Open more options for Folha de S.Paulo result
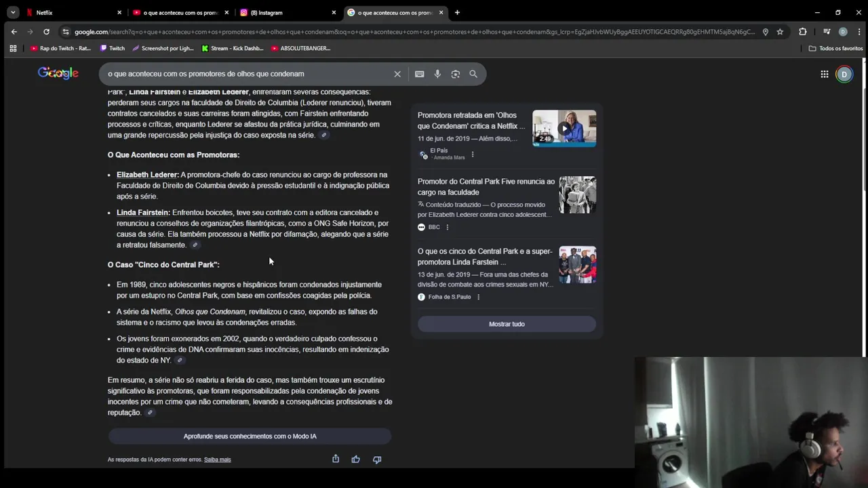868x488 pixels. click(x=478, y=297)
